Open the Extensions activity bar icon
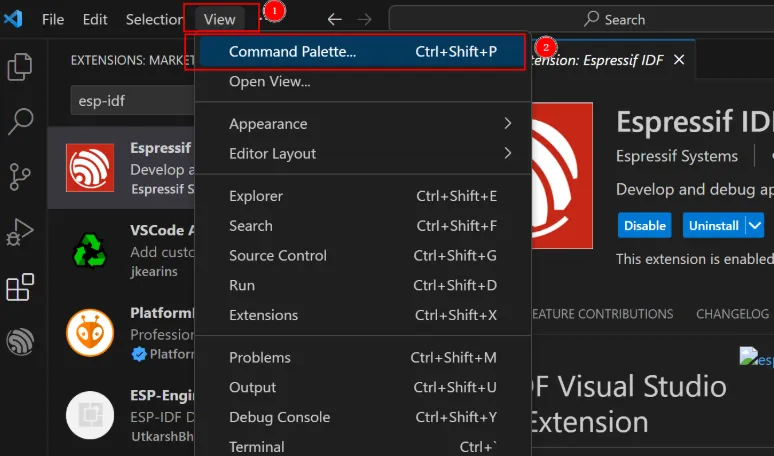The image size is (774, 456). click(20, 288)
